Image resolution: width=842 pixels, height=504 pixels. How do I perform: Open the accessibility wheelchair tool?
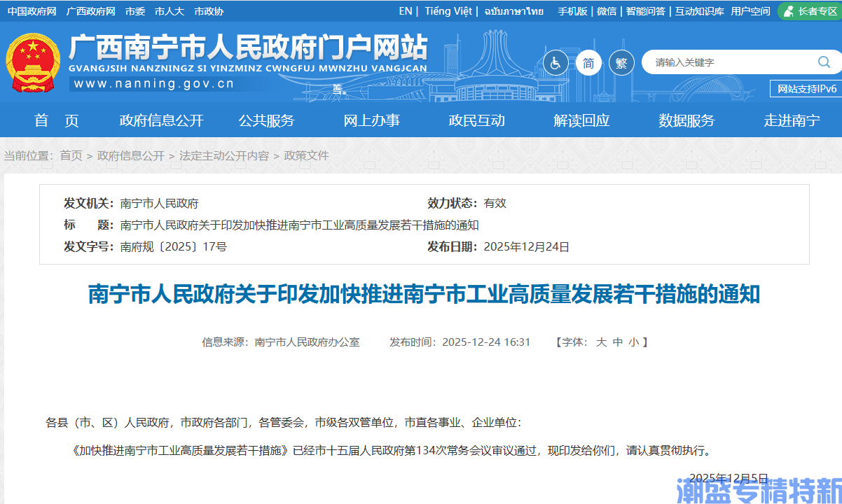pyautogui.click(x=555, y=62)
